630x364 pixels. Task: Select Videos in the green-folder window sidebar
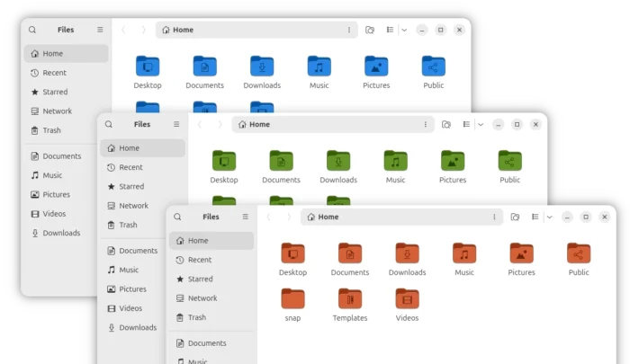133,308
